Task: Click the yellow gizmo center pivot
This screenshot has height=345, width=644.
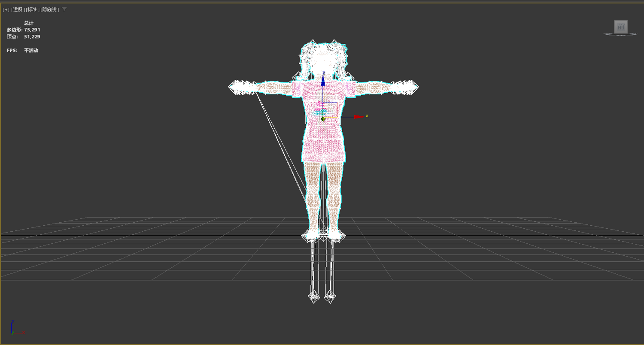Action: click(323, 119)
